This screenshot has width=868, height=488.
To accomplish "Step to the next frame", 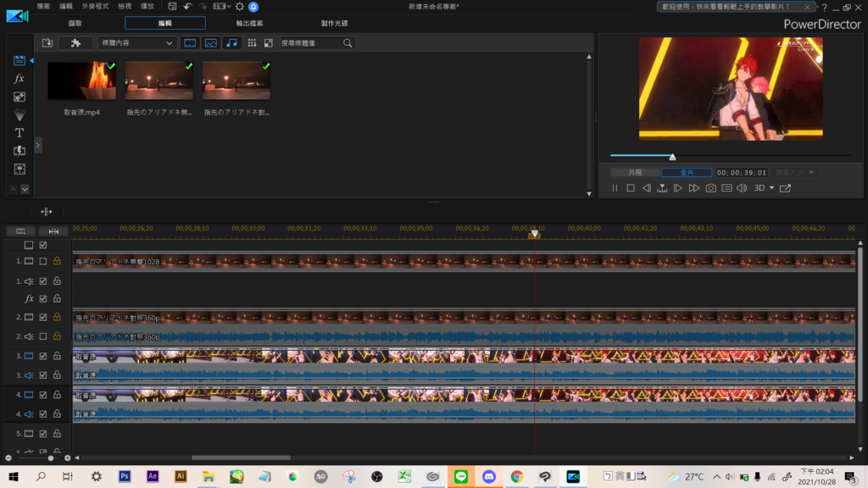I will (678, 188).
